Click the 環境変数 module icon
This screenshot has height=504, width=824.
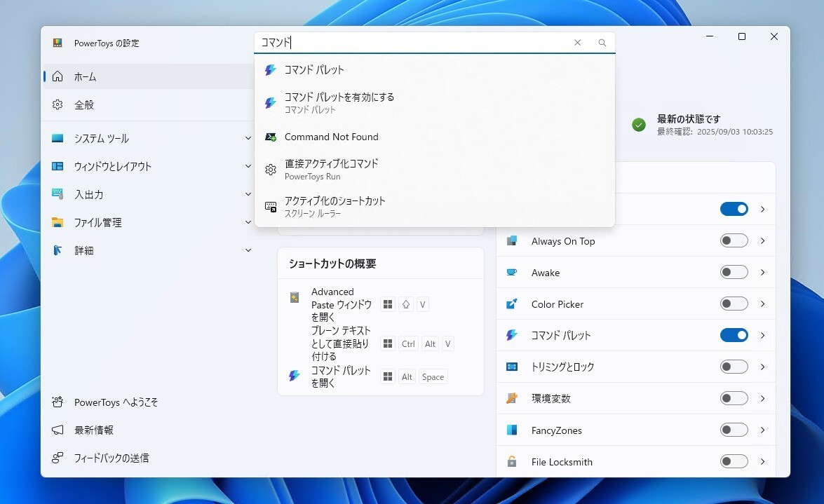pos(512,398)
